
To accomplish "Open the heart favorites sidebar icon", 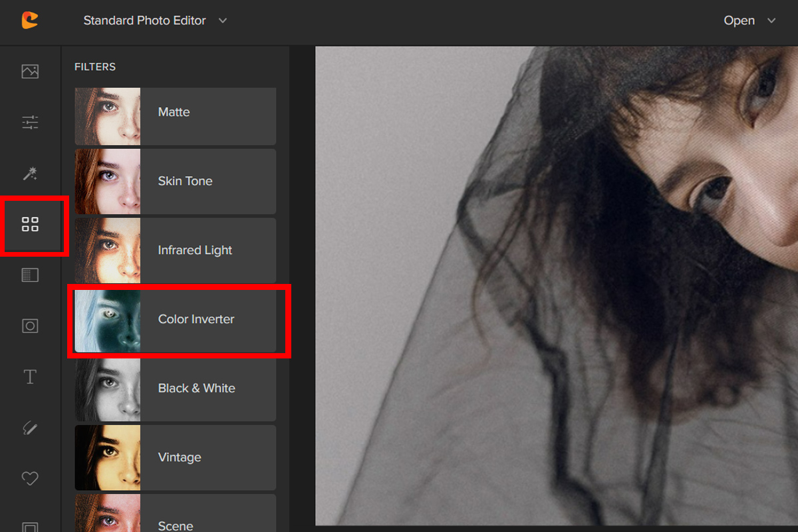I will click(x=30, y=478).
